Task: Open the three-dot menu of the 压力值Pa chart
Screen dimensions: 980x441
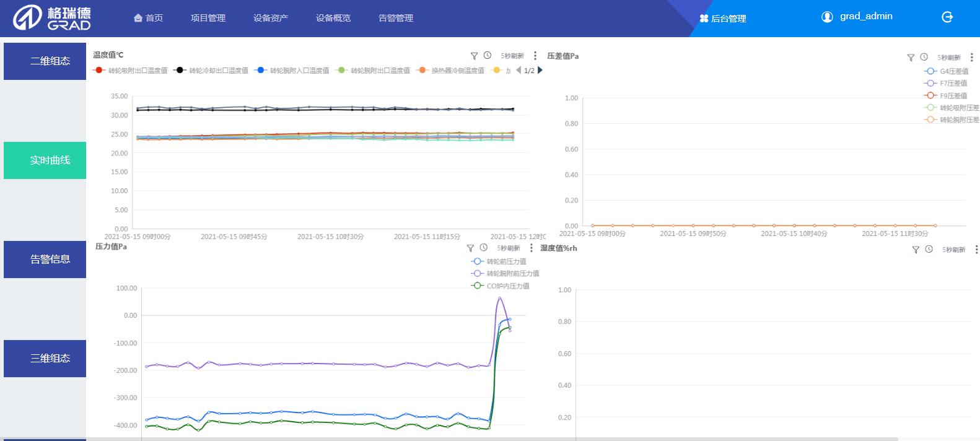Action: pos(532,248)
